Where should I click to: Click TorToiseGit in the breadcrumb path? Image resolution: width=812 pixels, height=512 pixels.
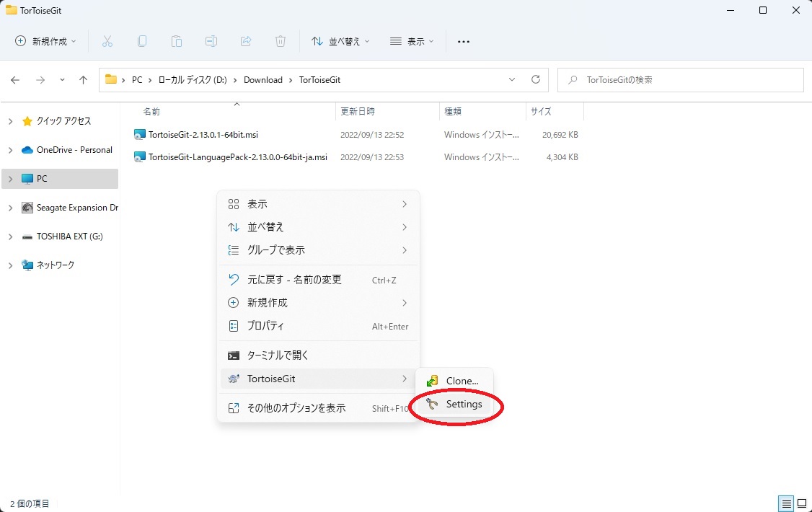tap(319, 80)
